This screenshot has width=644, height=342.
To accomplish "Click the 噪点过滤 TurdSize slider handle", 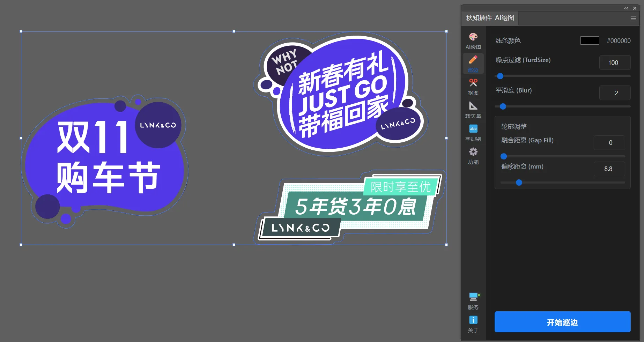I will 500,76.
